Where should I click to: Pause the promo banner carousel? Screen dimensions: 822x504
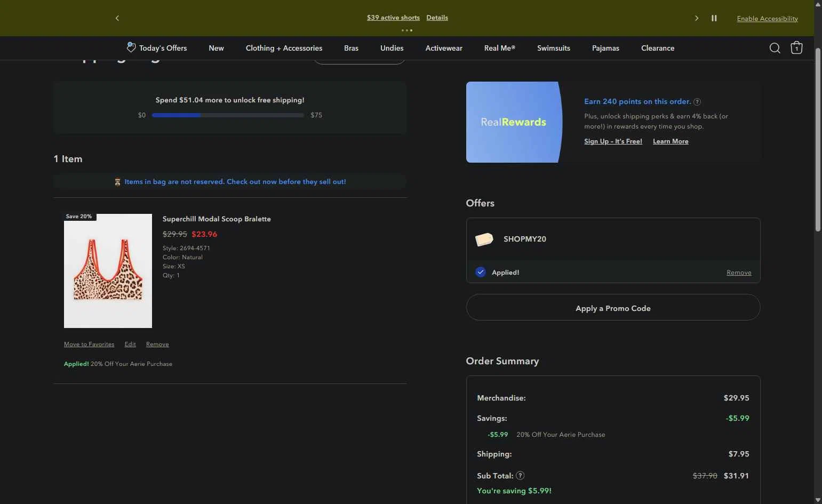(714, 18)
